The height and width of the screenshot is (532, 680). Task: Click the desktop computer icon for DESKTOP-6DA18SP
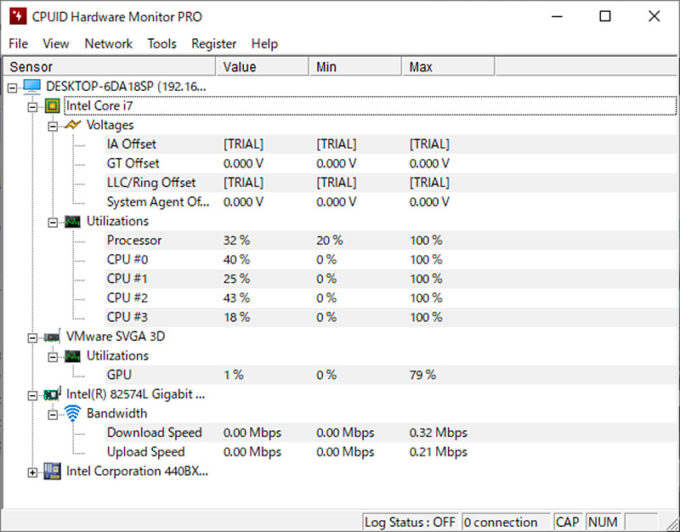tap(32, 87)
